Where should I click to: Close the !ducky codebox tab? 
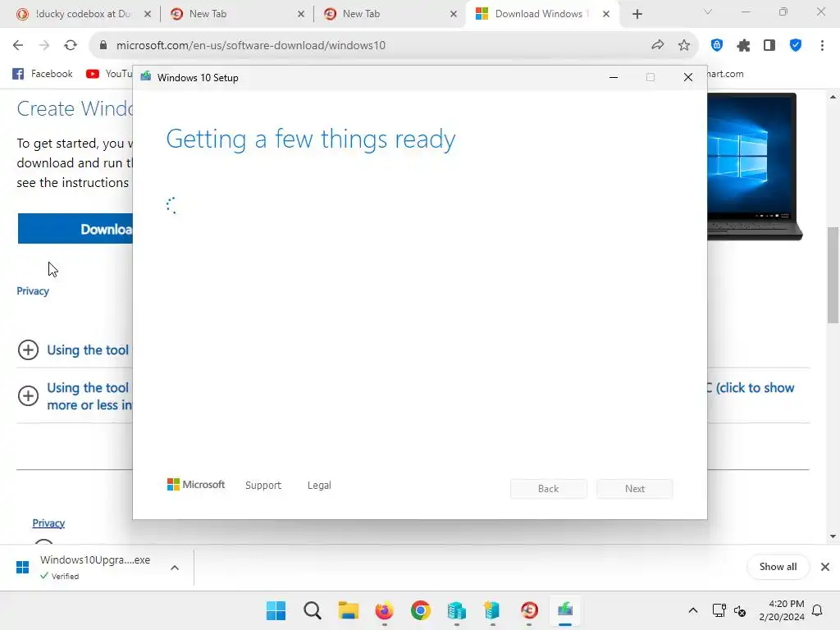click(148, 14)
